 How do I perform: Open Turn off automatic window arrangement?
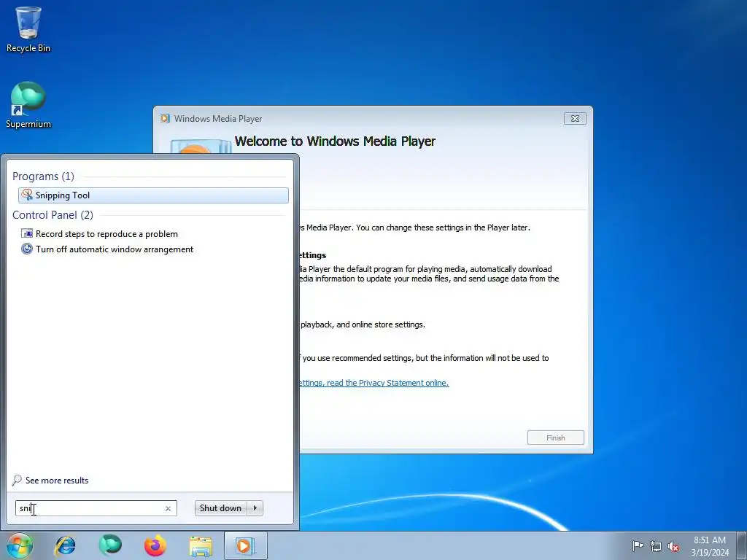[x=107, y=249]
